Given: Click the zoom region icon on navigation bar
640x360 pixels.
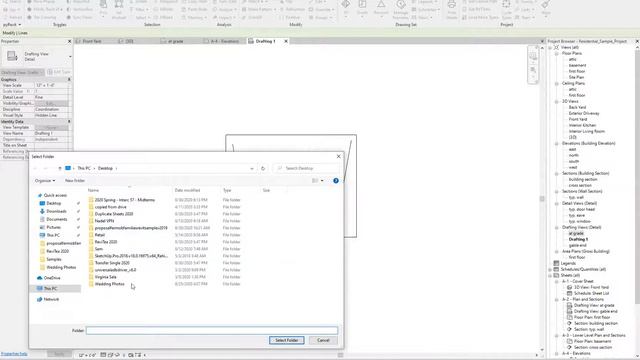Looking at the screenshot, I should click(x=533, y=70).
